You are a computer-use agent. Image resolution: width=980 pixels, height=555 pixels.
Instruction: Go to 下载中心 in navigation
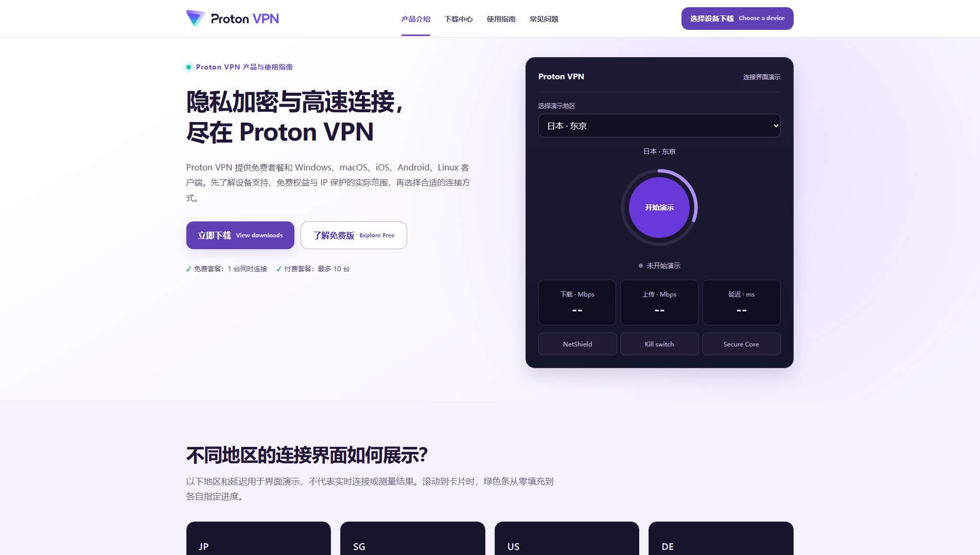459,19
